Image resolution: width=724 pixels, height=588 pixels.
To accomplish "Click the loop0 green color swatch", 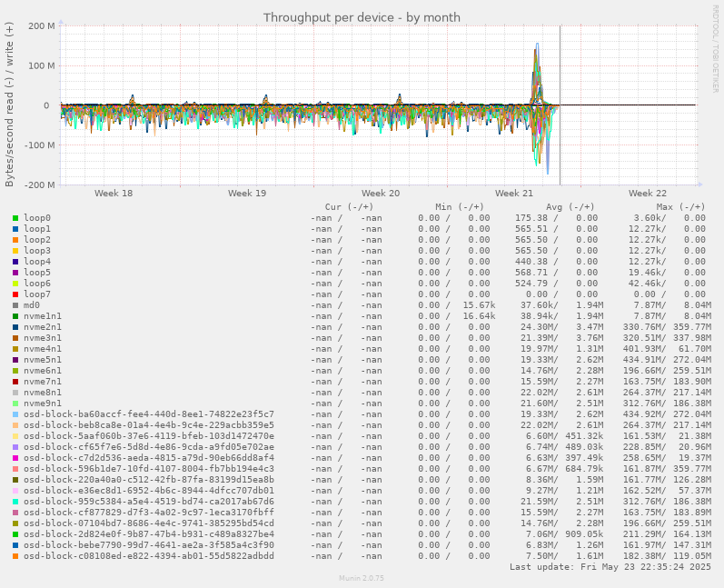I will [x=15, y=218].
